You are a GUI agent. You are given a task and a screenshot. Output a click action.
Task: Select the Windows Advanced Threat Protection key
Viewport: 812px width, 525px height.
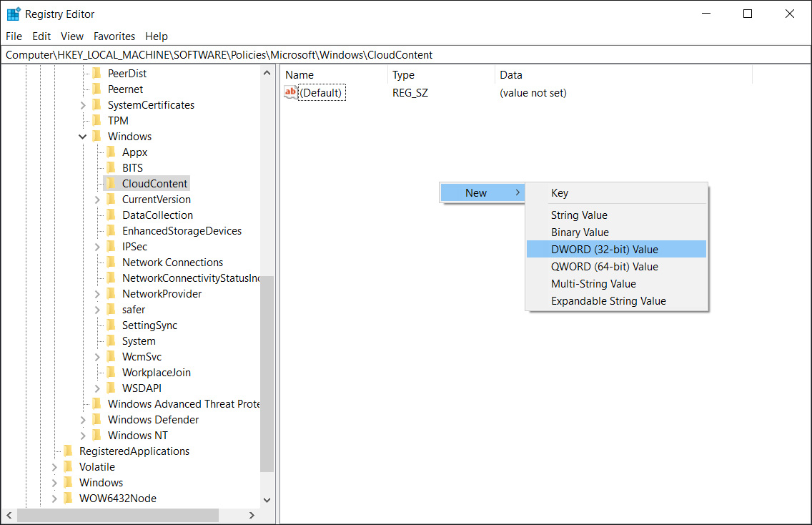pyautogui.click(x=183, y=403)
